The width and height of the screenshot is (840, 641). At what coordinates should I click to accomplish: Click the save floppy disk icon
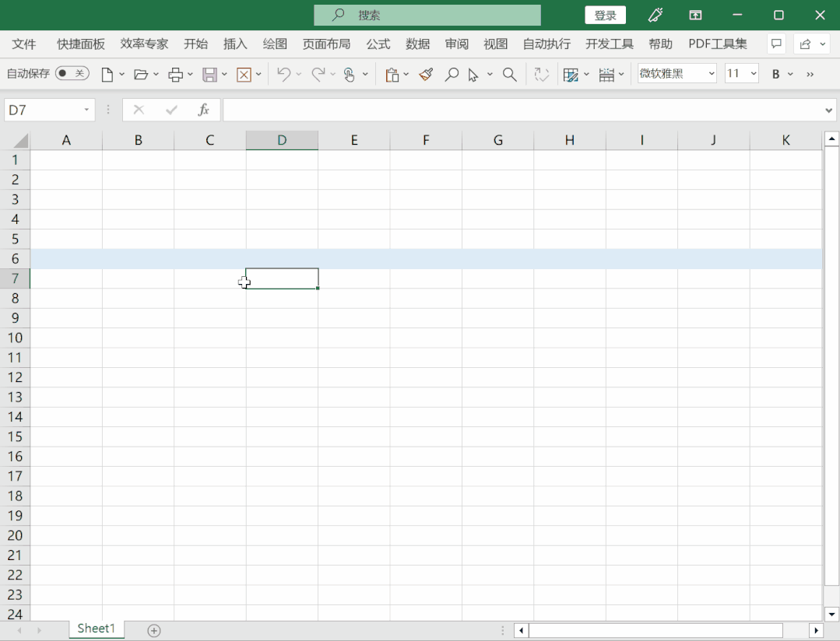point(209,75)
